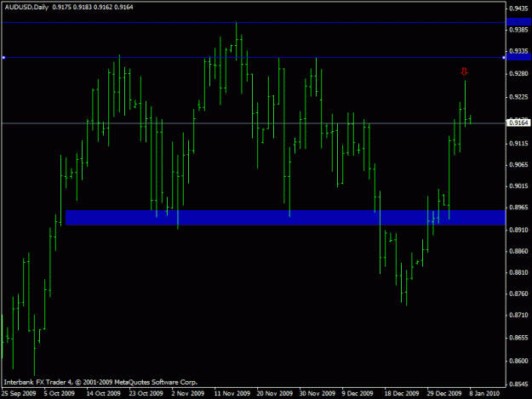This screenshot has width=532, height=399.
Task: Click the 20 Nov 2009 date label
Action: (x=274, y=393)
